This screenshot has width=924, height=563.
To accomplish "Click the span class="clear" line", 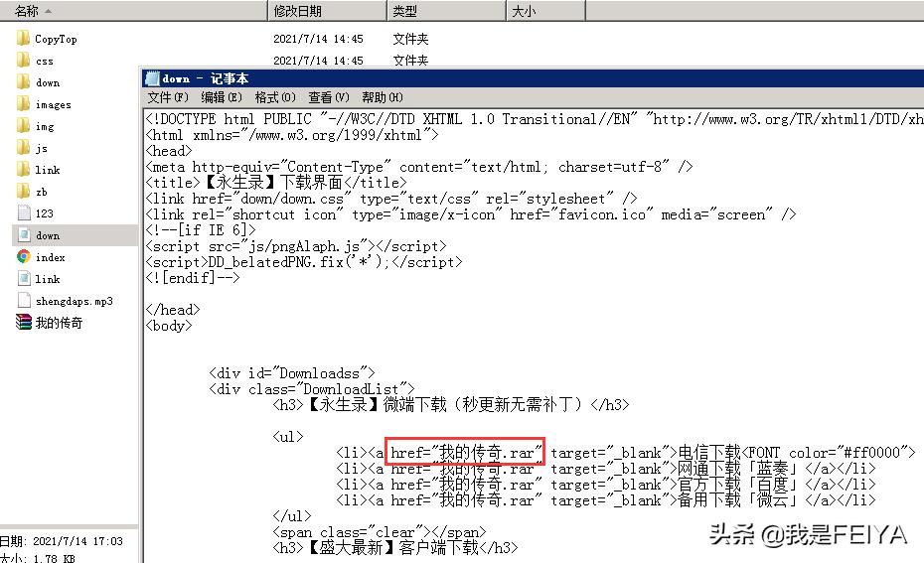I will coord(380,532).
